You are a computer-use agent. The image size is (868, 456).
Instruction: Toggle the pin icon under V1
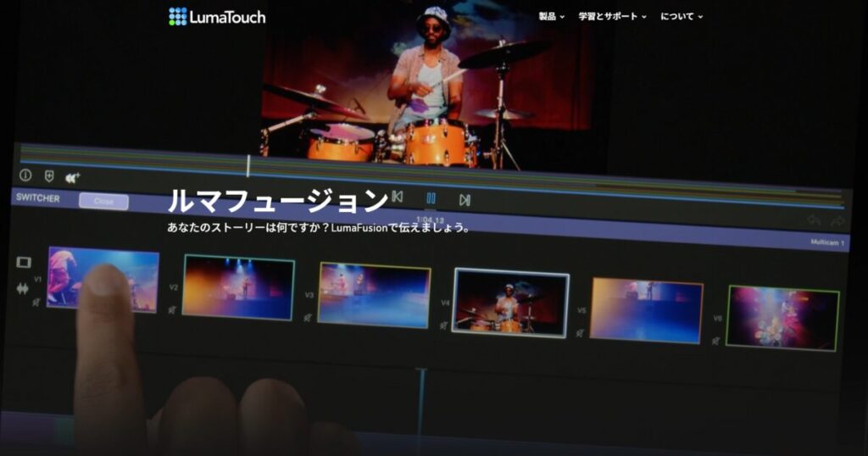[36, 302]
